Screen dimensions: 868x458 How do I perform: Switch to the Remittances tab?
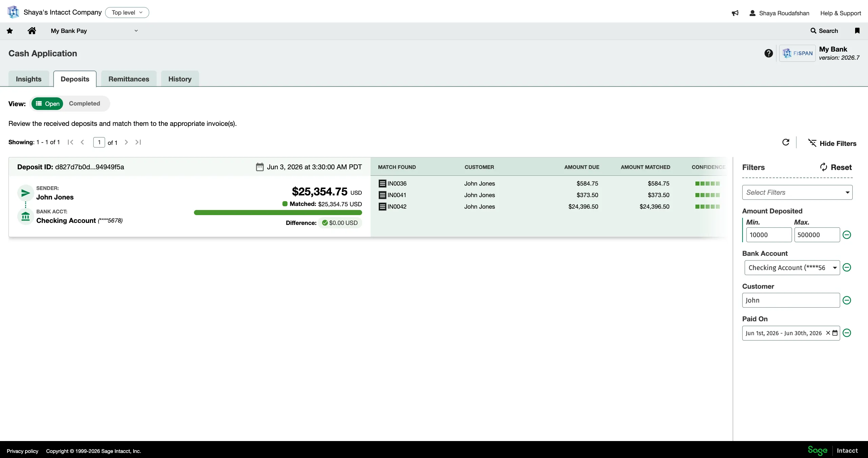(x=129, y=79)
